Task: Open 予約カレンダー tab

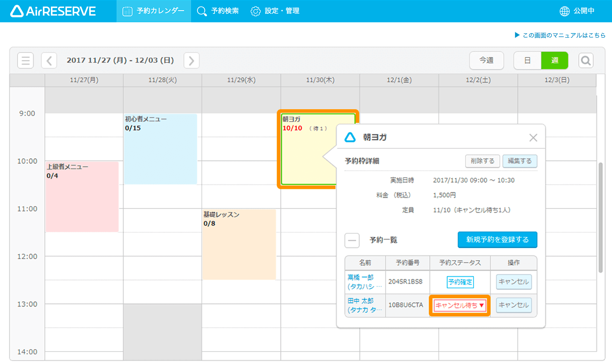Action: tap(154, 11)
